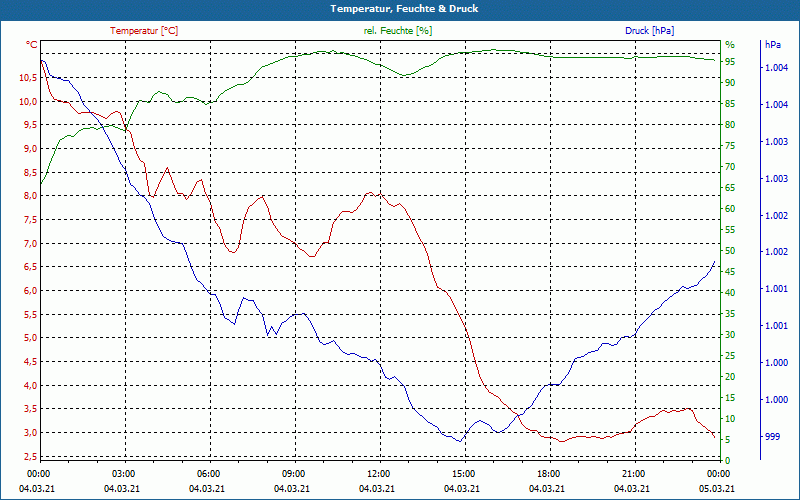Pick the "4,0" temperature axis value
Viewport: 800px width, 500px height.
point(30,385)
